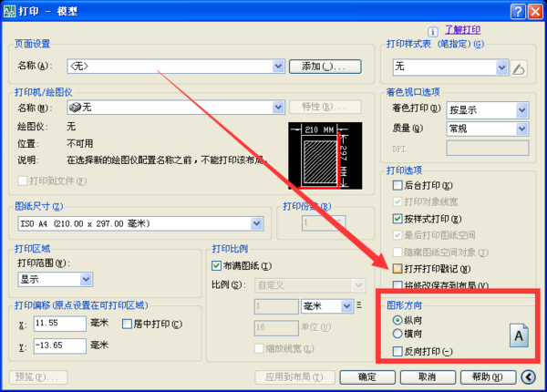
Task: Select 横向 orientation radio button
Action: point(397,334)
